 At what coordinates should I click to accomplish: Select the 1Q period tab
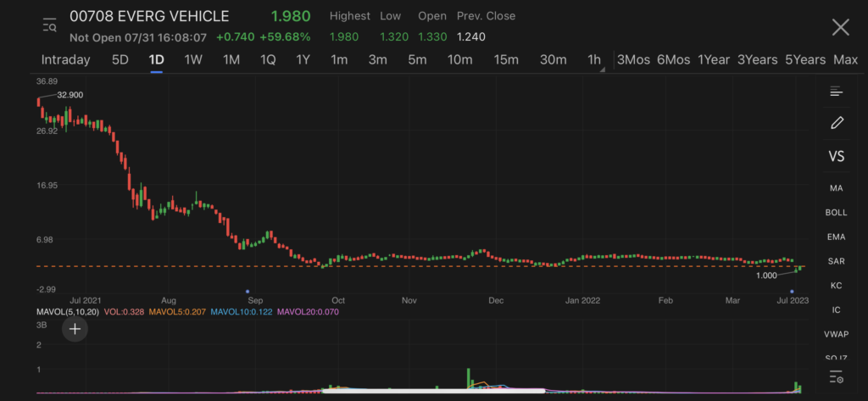point(268,60)
